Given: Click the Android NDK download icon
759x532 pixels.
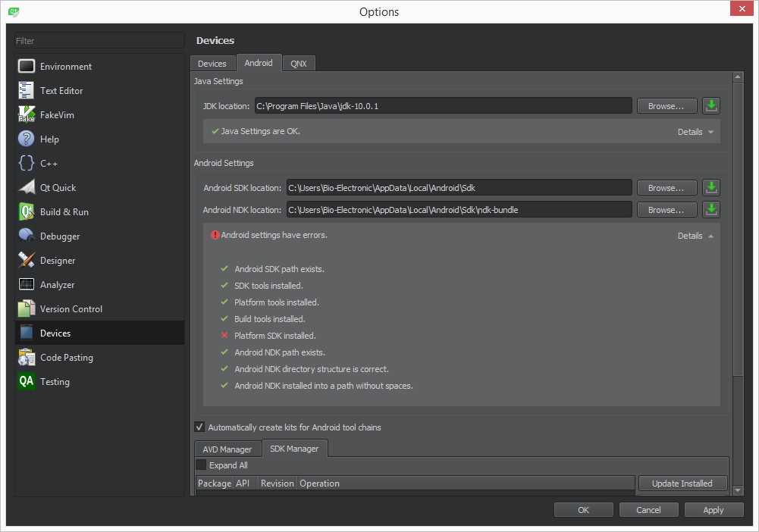Looking at the screenshot, I should tap(710, 210).
